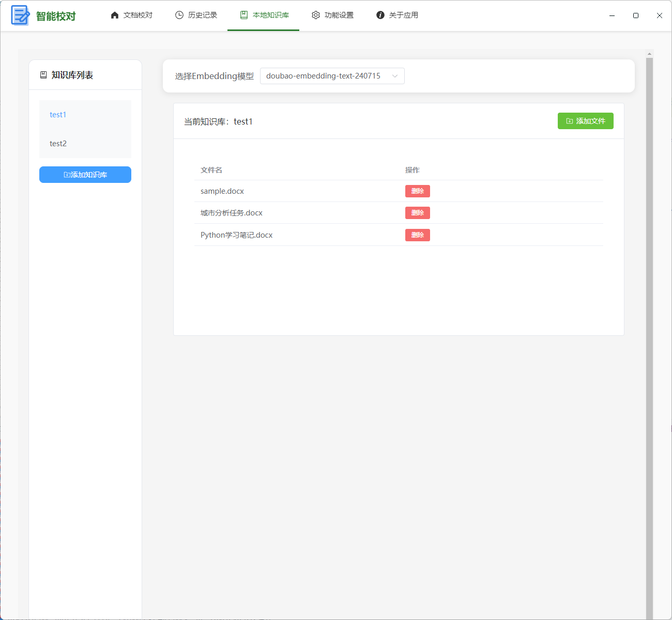Select knowledge base test1 in list
The width and height of the screenshot is (672, 620).
(85, 115)
